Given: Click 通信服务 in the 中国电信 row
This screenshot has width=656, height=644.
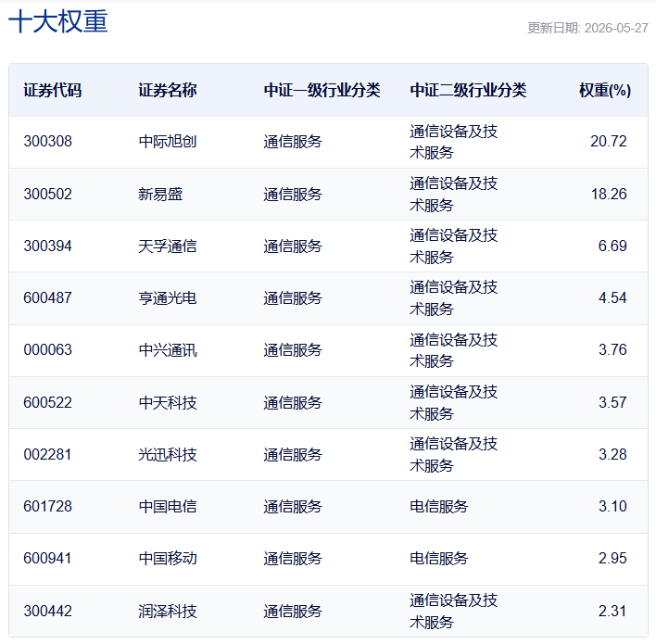Looking at the screenshot, I should (293, 506).
